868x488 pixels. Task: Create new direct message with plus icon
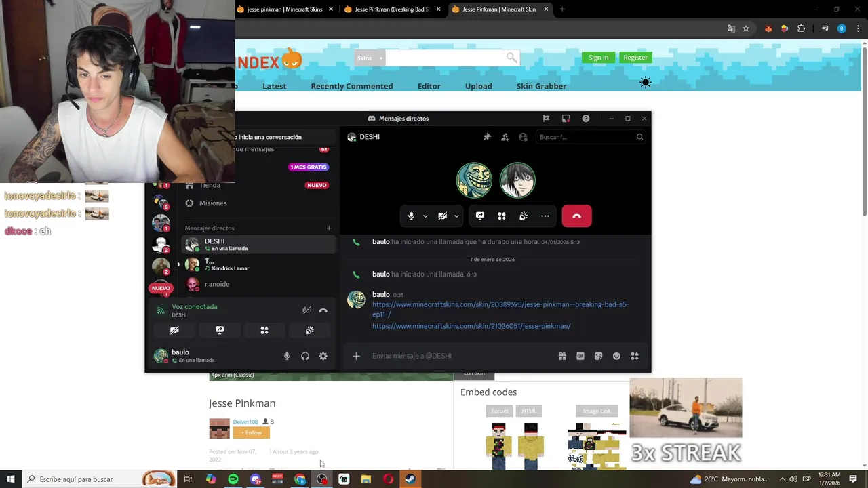click(329, 228)
